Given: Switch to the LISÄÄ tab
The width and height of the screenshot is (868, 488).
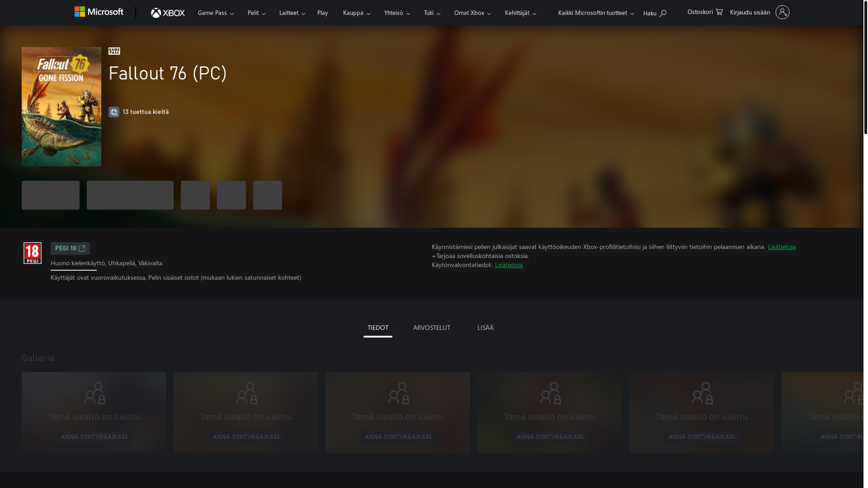Looking at the screenshot, I should tap(486, 328).
